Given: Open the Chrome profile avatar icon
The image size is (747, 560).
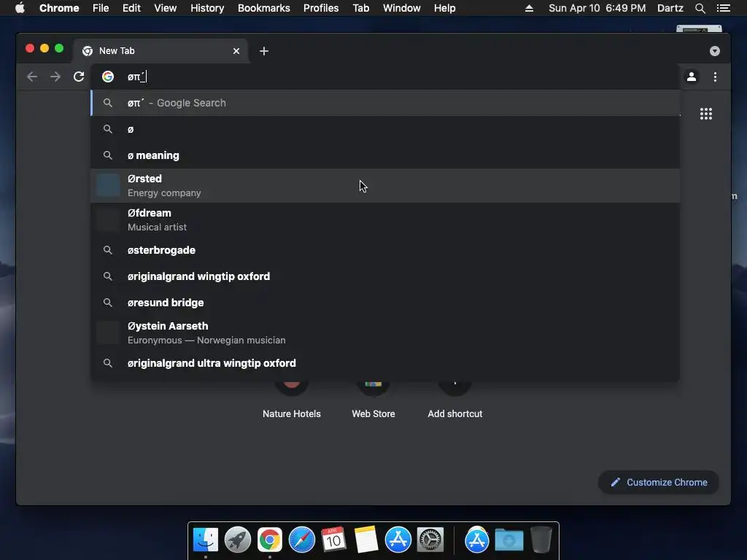Looking at the screenshot, I should [x=692, y=77].
